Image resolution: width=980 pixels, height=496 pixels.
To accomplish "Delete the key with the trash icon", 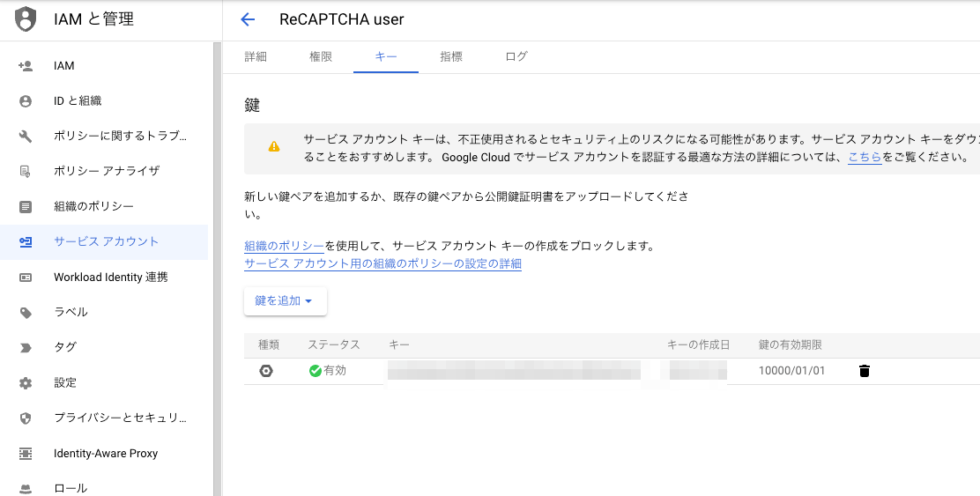I will 865,371.
